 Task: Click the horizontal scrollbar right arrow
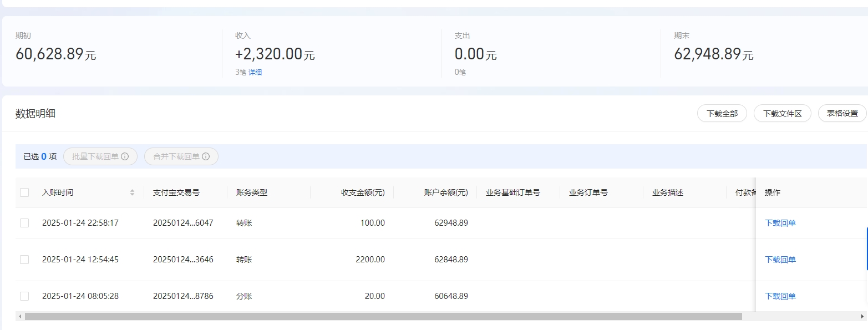click(862, 316)
